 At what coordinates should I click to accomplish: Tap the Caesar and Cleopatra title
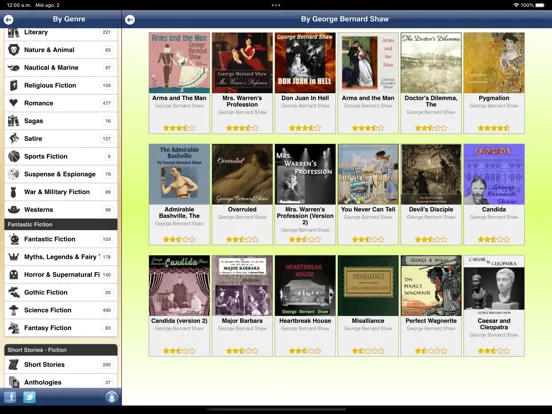(x=494, y=324)
